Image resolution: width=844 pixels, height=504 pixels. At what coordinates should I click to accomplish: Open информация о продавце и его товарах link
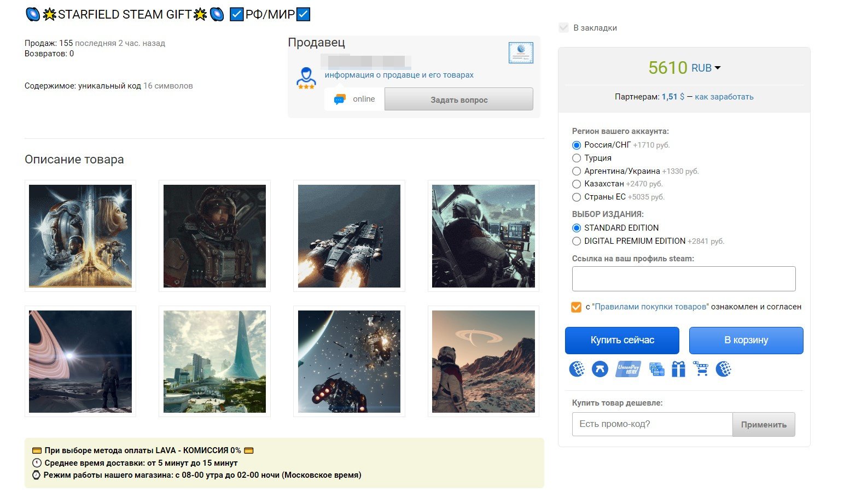click(x=399, y=75)
